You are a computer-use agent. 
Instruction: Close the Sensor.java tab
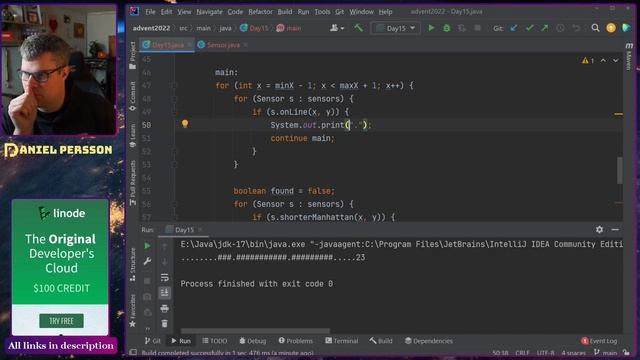click(246, 45)
